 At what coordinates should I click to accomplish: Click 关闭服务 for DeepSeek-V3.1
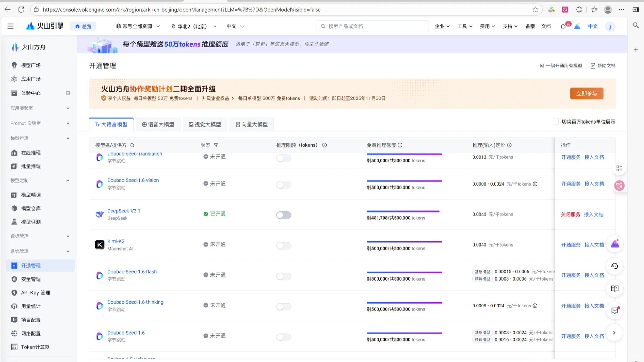coord(570,215)
